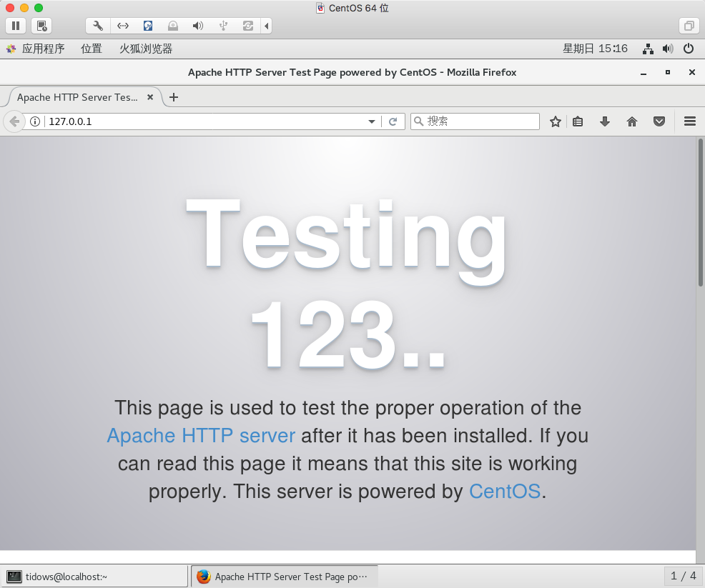Open the clock showing 星期日 15:16

pos(596,49)
